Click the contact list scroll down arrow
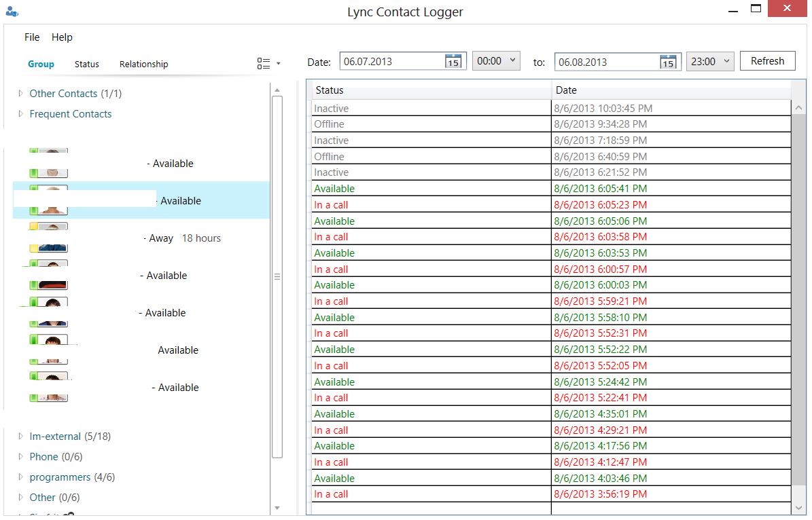The width and height of the screenshot is (812, 520). 277,508
